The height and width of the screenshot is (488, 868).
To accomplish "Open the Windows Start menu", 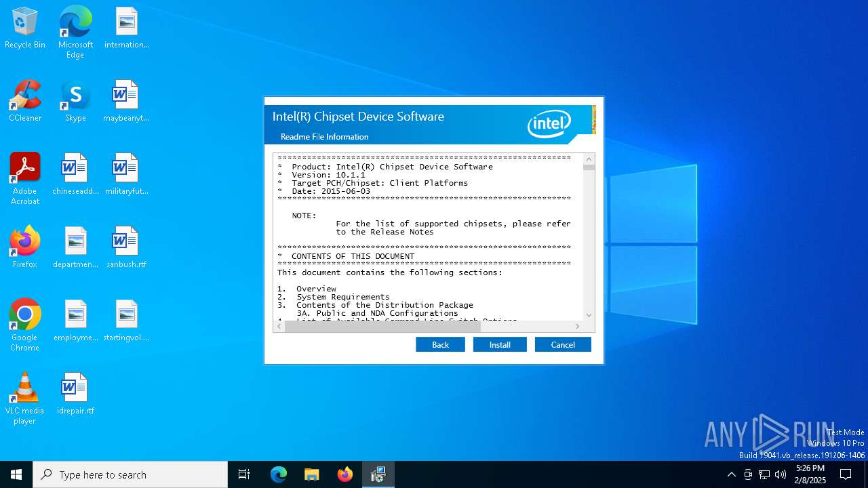I will [16, 474].
